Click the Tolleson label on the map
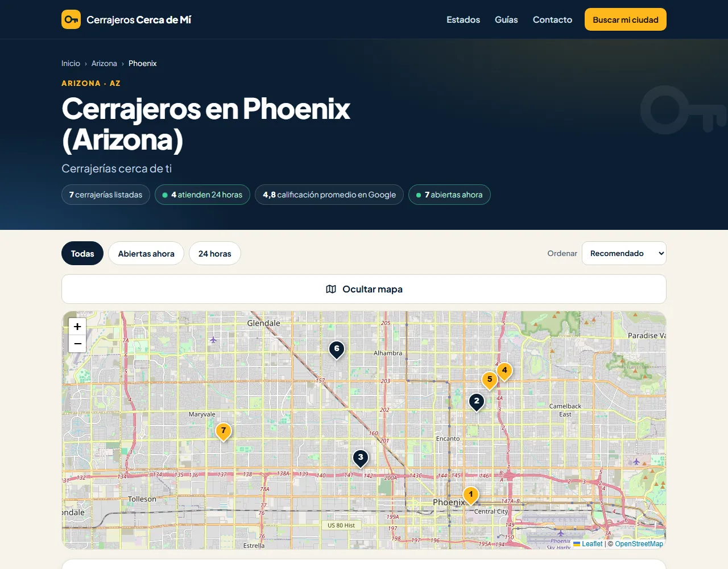The height and width of the screenshot is (569, 728). point(142,499)
